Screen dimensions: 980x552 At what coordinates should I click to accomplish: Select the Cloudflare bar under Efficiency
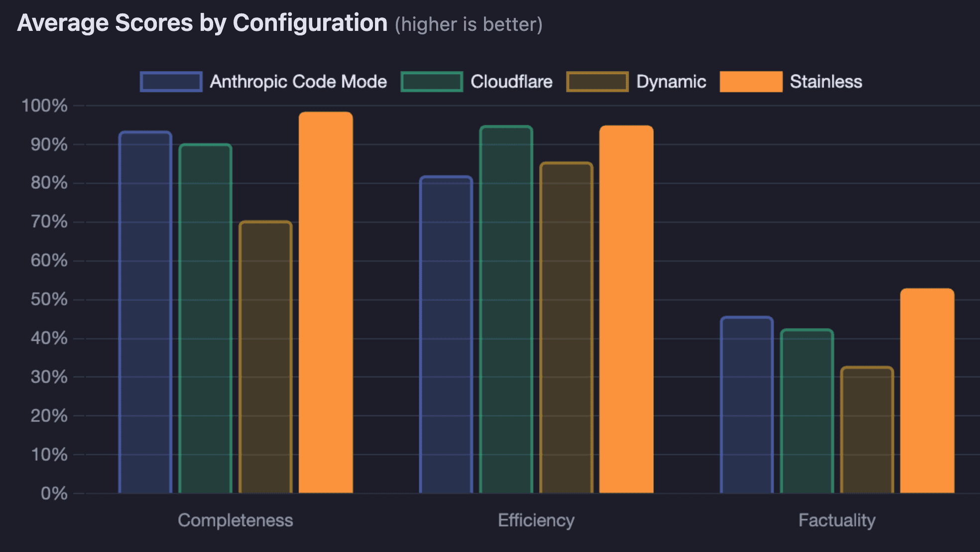[x=505, y=309]
